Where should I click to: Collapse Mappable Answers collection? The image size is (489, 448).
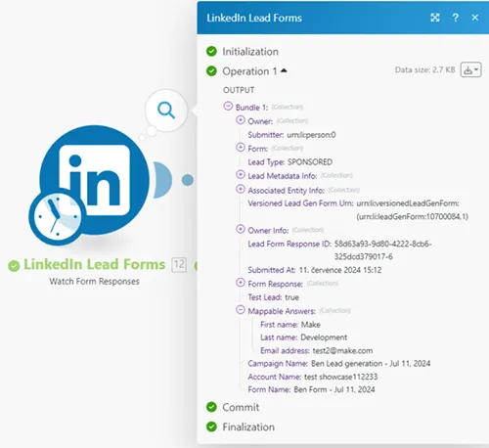point(241,310)
